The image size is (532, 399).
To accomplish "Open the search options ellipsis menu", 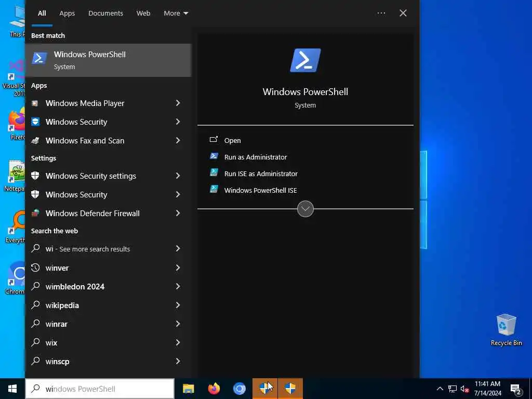I will coord(381,13).
